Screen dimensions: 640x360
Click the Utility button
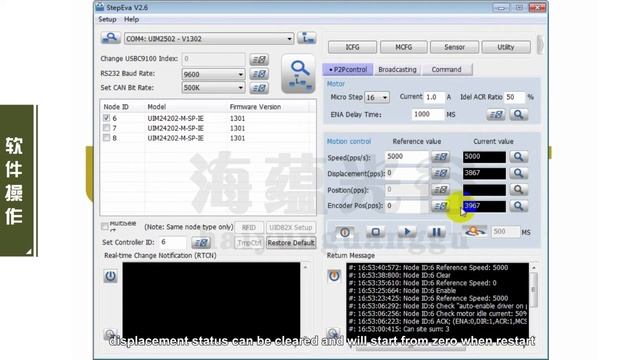click(506, 47)
